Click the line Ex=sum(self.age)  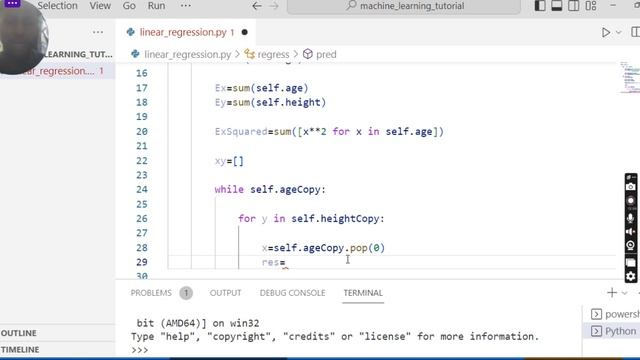click(x=261, y=88)
